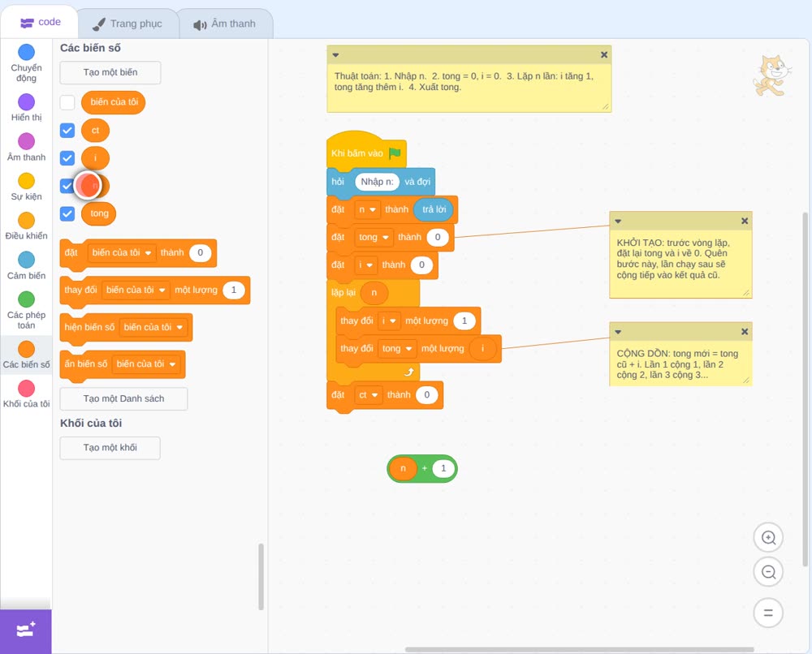
Task: Click the Tạo một khối button
Action: coord(110,448)
